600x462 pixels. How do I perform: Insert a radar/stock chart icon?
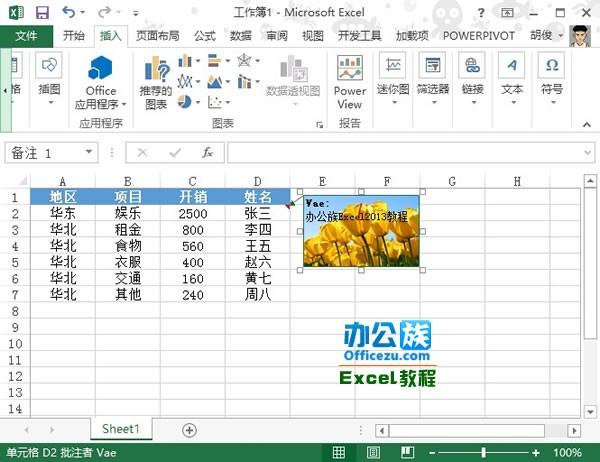point(245,60)
